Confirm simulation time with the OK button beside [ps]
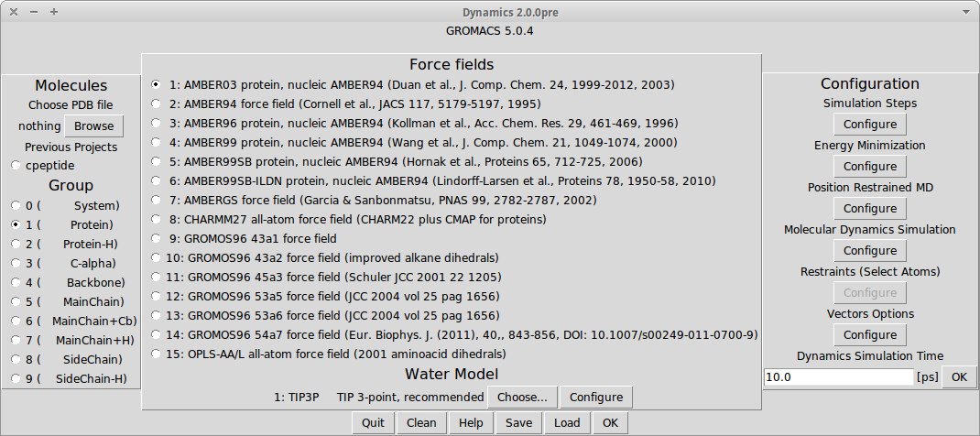Image resolution: width=980 pixels, height=436 pixels. tap(959, 377)
